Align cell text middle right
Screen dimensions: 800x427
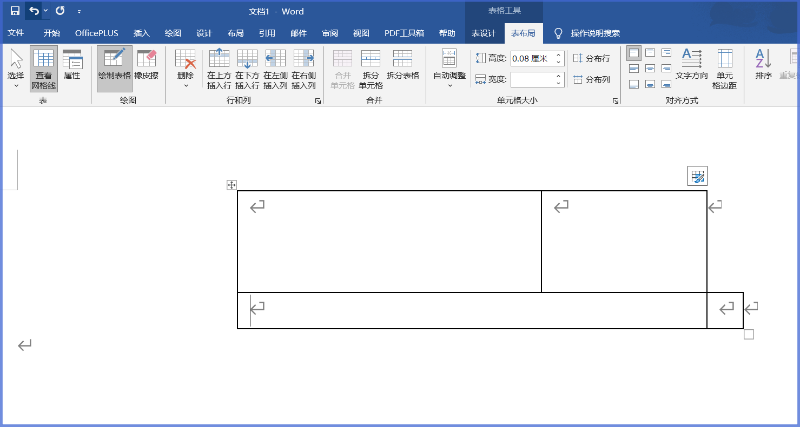pos(666,68)
